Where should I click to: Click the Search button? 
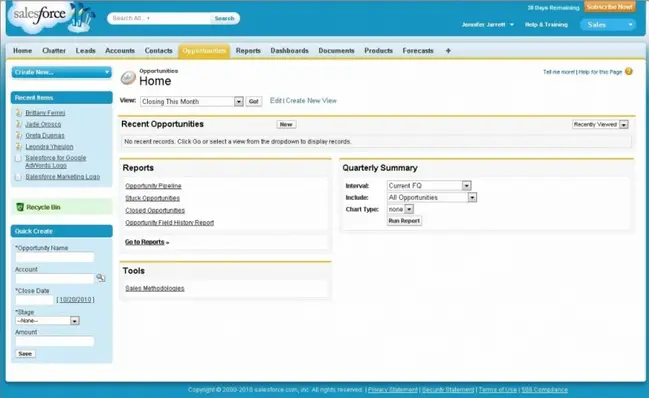[x=224, y=18]
